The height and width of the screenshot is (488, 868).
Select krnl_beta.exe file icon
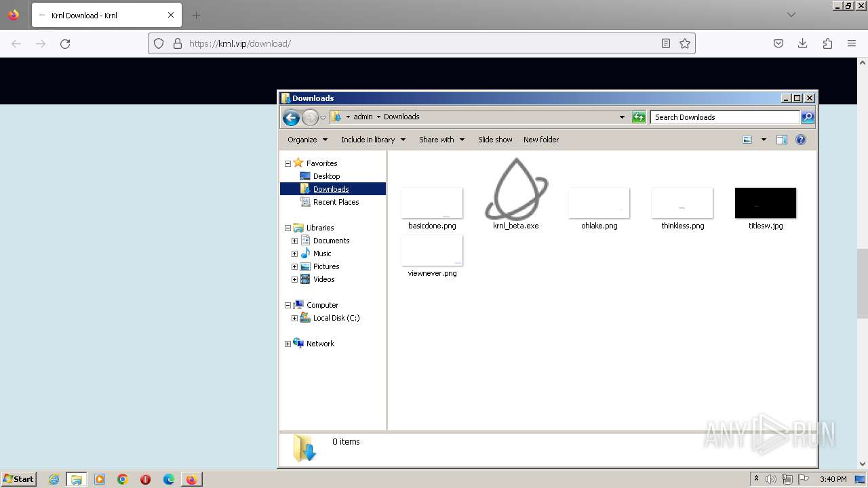coord(516,189)
